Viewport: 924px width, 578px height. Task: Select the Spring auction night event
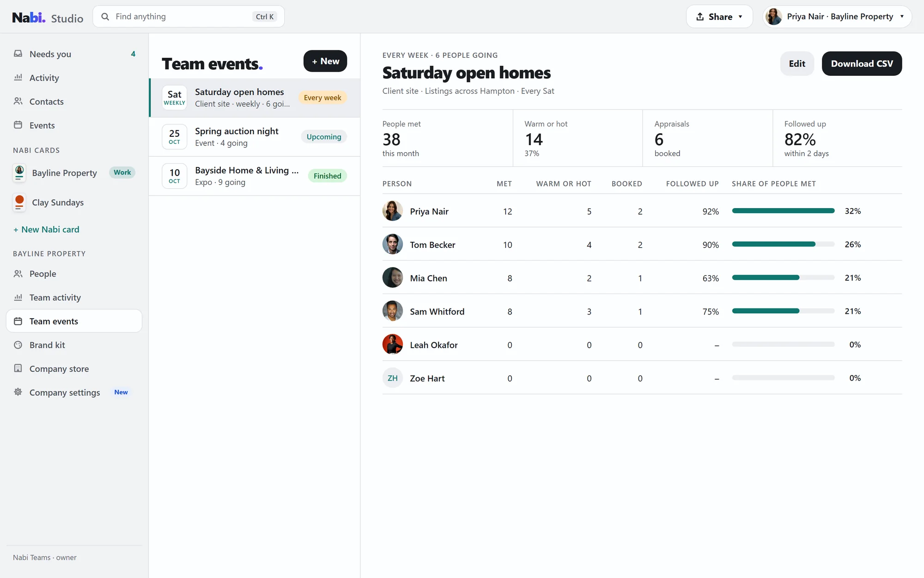point(255,137)
